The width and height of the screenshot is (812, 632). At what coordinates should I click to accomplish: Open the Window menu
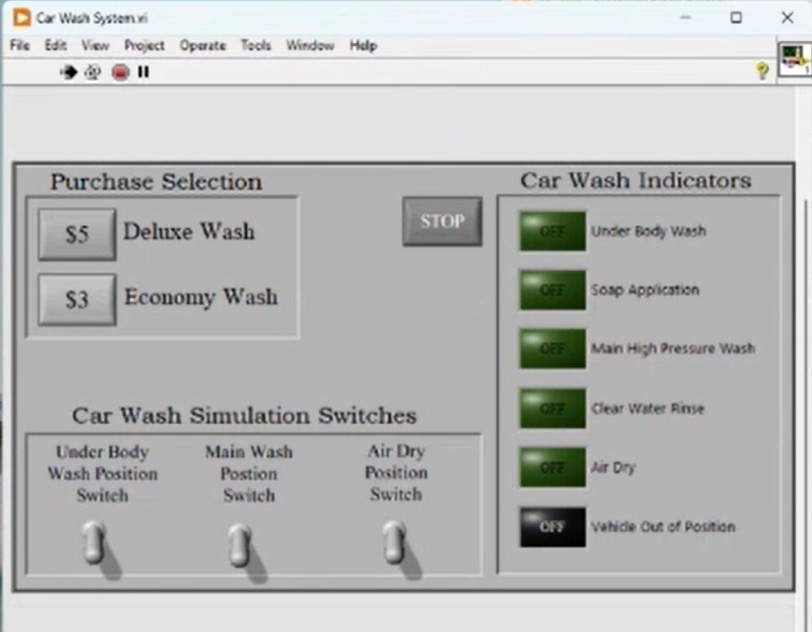[310, 45]
